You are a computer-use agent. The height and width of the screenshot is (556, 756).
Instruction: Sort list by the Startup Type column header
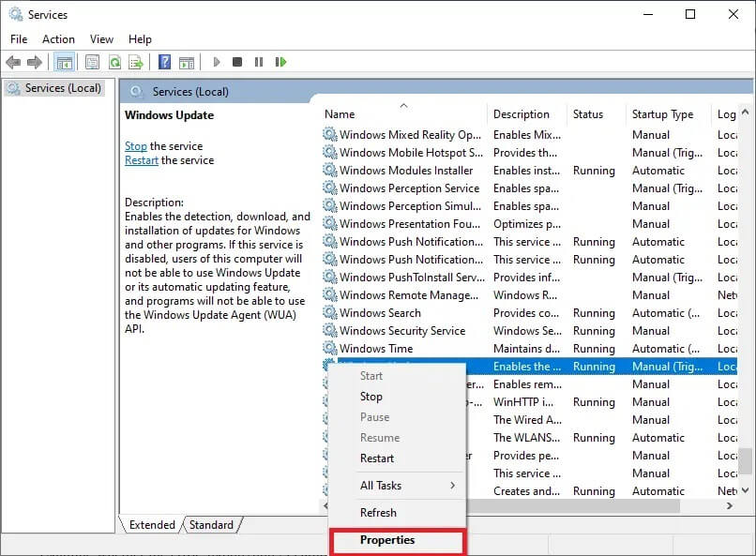pyautogui.click(x=662, y=114)
